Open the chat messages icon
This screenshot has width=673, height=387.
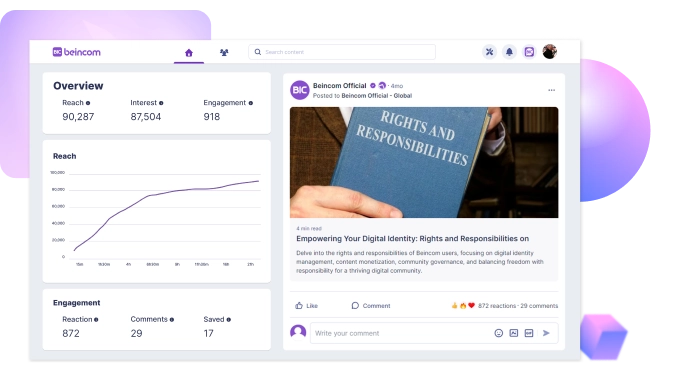(x=529, y=52)
